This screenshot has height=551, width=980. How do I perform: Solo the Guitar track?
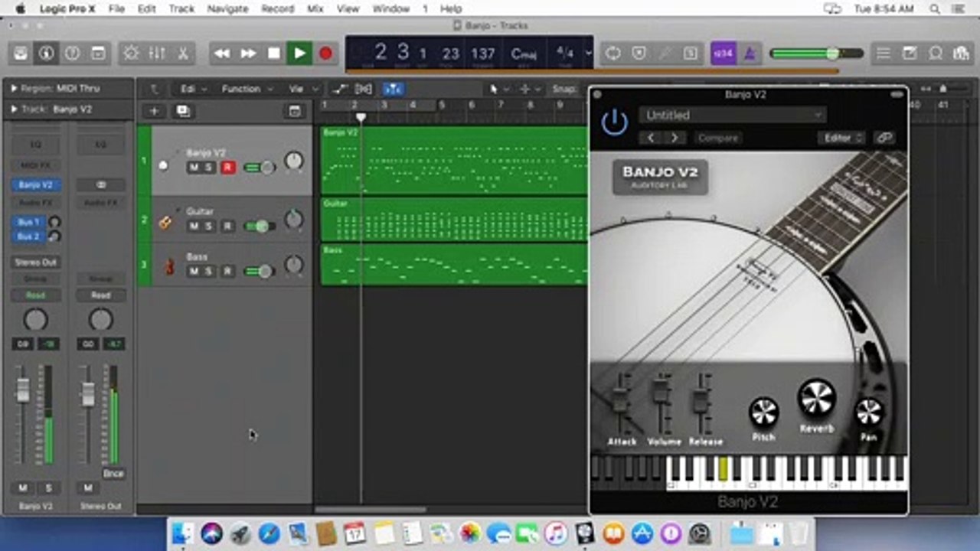click(208, 227)
